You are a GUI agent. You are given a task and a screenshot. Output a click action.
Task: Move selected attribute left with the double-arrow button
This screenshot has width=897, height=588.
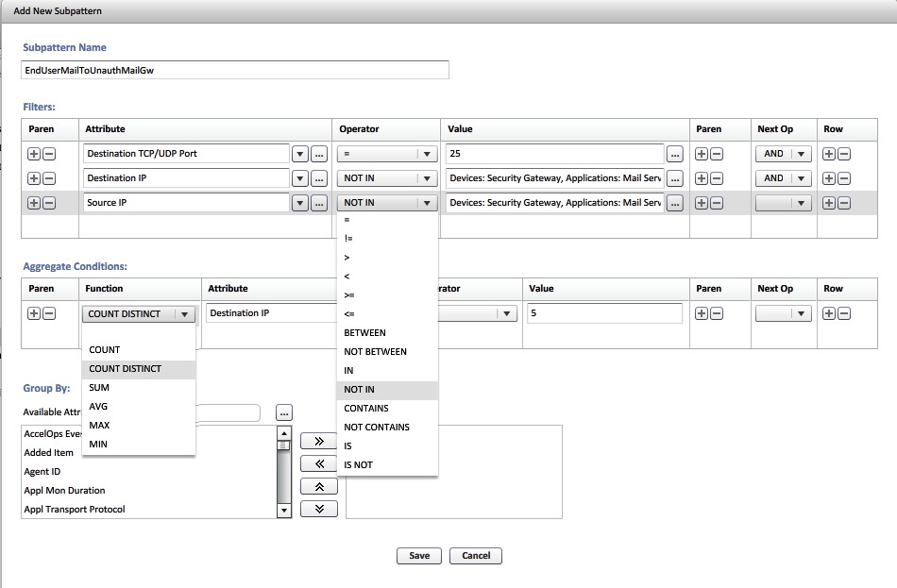(x=318, y=463)
